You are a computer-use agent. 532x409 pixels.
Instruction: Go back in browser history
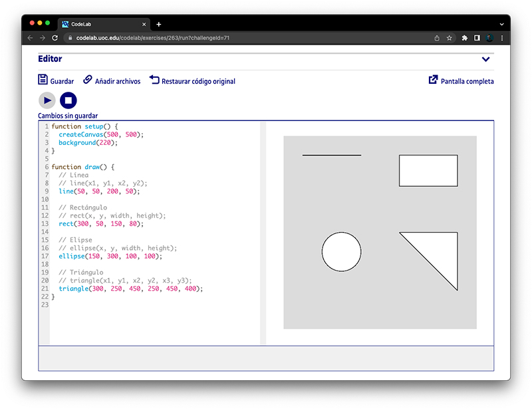(x=30, y=38)
